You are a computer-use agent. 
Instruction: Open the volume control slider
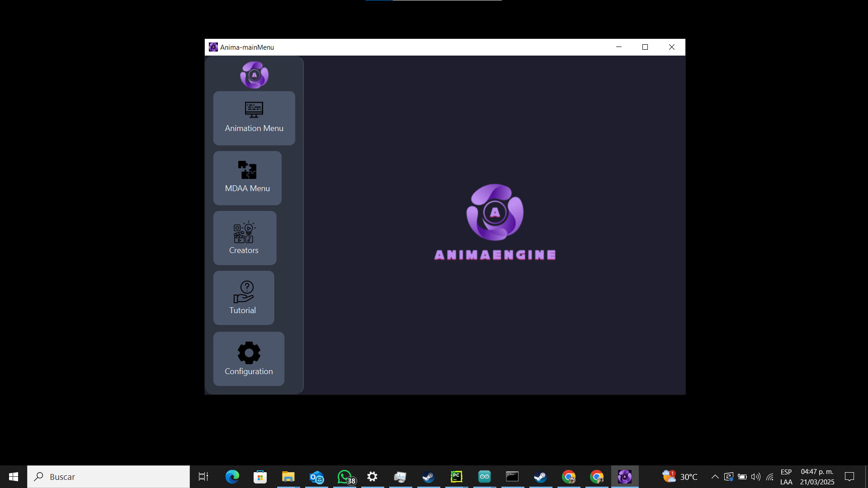pos(756,476)
